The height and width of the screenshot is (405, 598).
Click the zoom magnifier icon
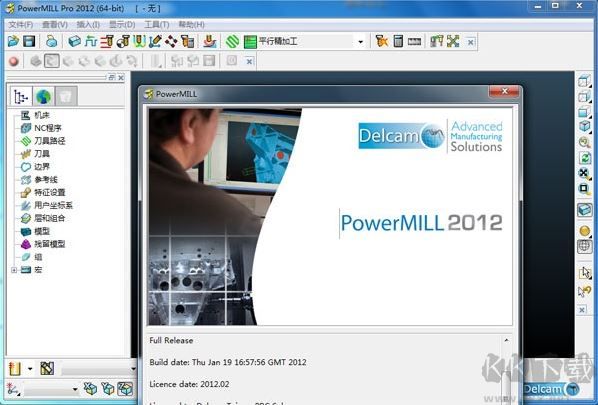point(584,142)
